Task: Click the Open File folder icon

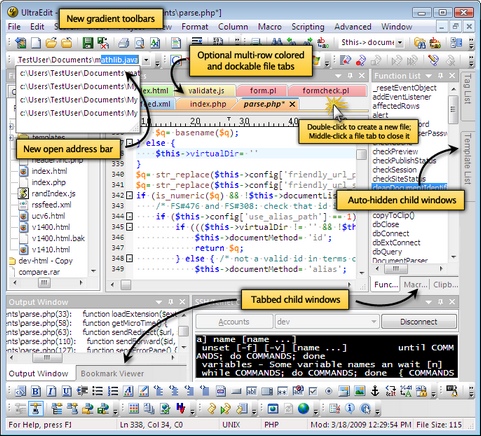Action: click(x=51, y=43)
